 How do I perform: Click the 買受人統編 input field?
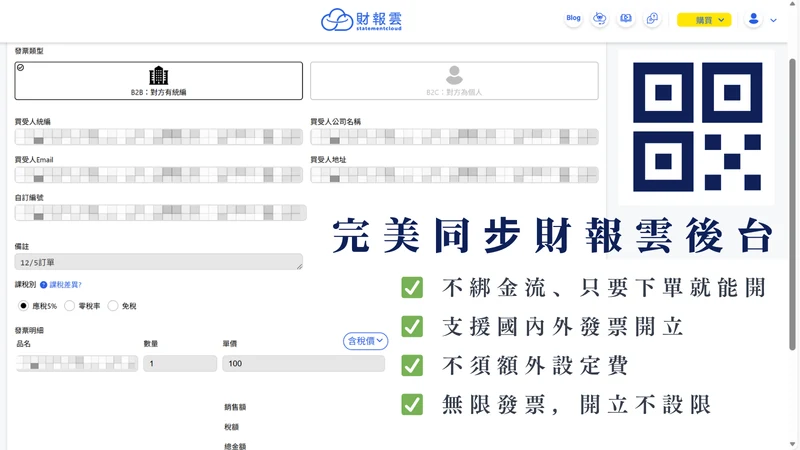(159, 137)
